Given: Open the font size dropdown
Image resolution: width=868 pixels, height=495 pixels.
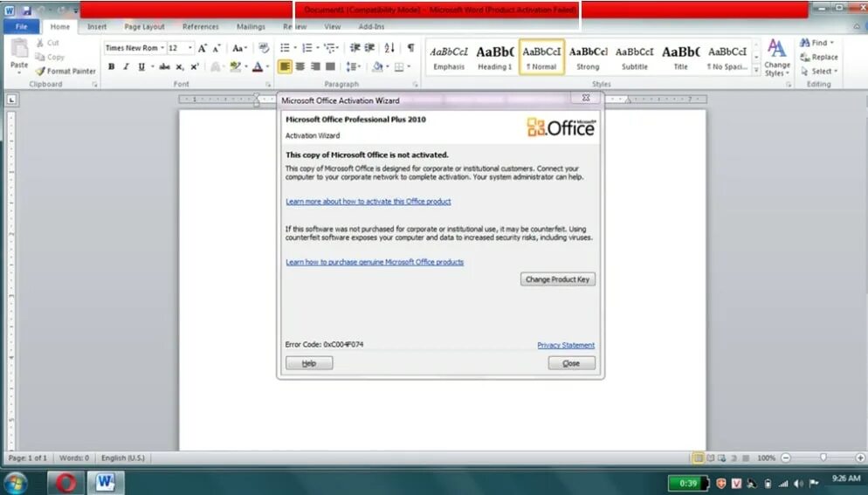Looking at the screenshot, I should tap(189, 48).
